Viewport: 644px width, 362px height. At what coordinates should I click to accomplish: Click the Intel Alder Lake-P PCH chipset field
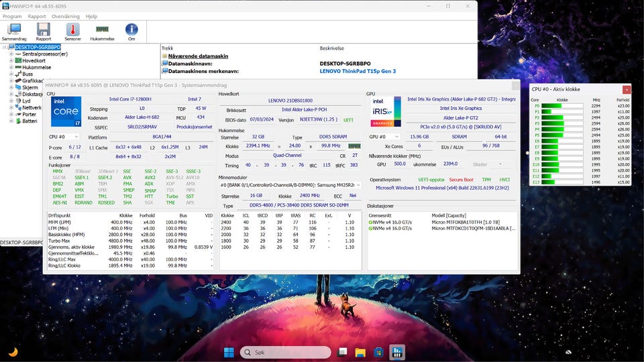pos(305,109)
